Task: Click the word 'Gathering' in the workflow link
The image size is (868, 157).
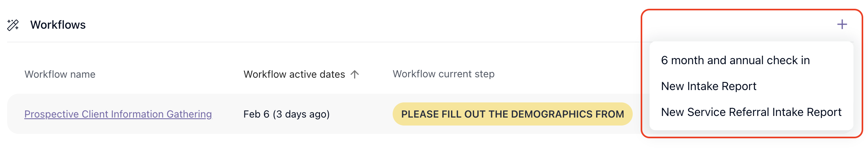Action: click(189, 114)
